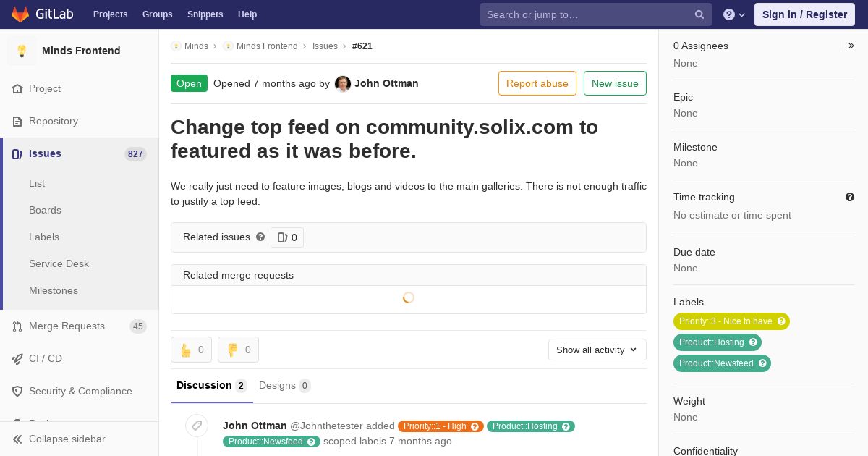
Task: Give a thumbs down reaction
Action: (x=239, y=350)
